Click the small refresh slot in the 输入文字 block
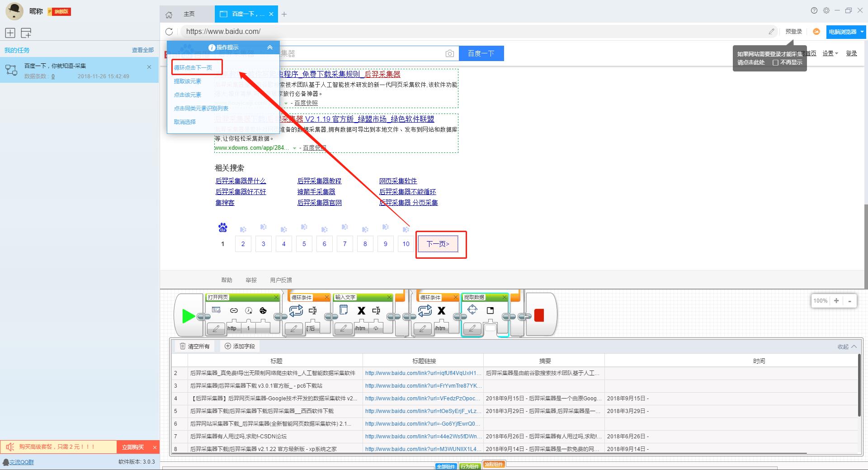This screenshot has height=470, width=868. point(376,328)
